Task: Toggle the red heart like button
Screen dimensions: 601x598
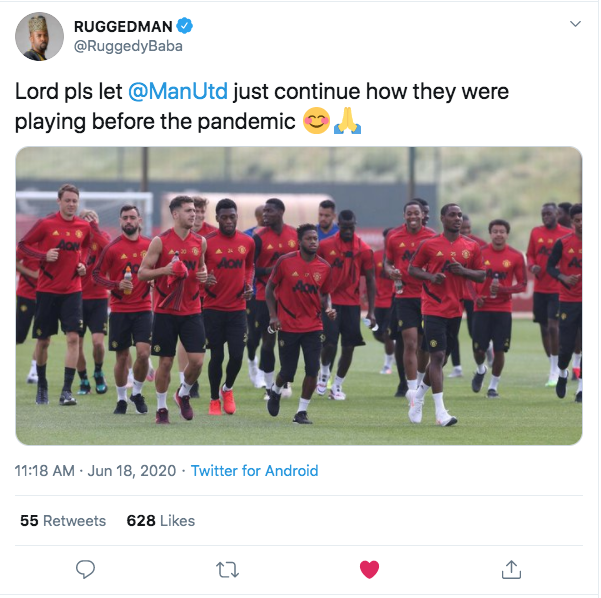Action: 369,569
